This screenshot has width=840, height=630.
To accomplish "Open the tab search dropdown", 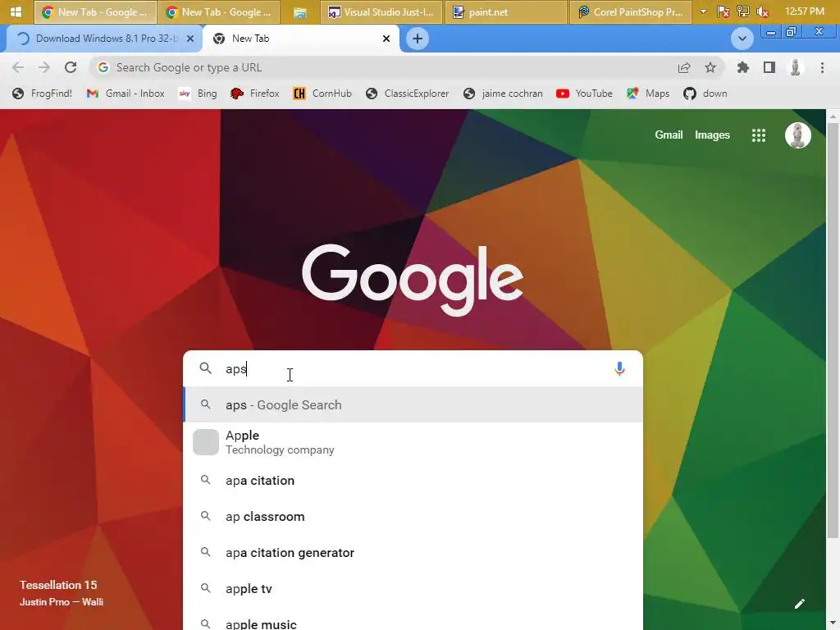I will pyautogui.click(x=742, y=39).
